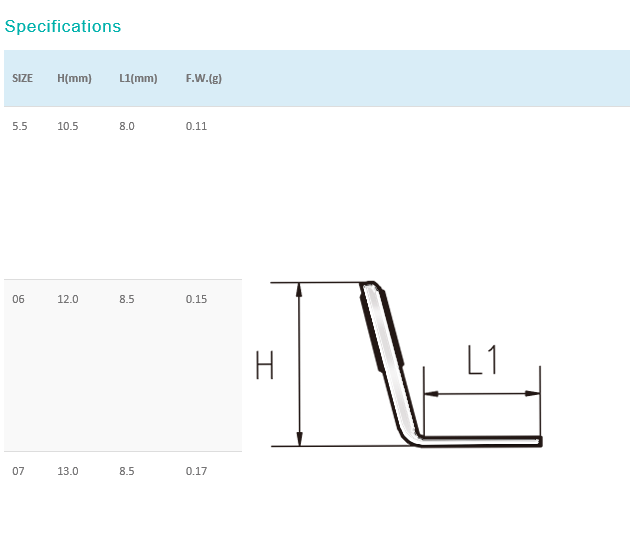Click the 12.0 height value
Image resolution: width=638 pixels, height=552 pixels.
68,299
